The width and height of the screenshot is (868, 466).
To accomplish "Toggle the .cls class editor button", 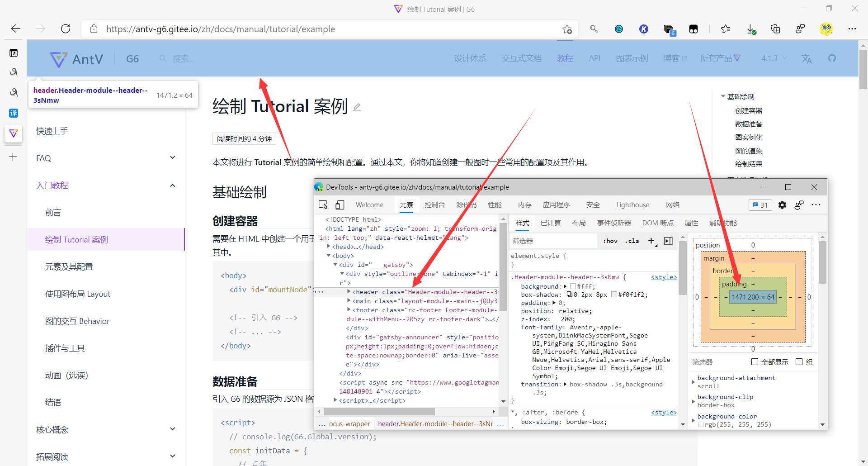I will [x=632, y=241].
